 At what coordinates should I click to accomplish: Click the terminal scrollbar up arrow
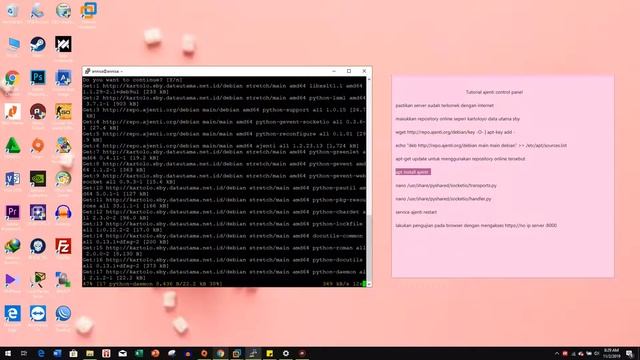tap(369, 79)
